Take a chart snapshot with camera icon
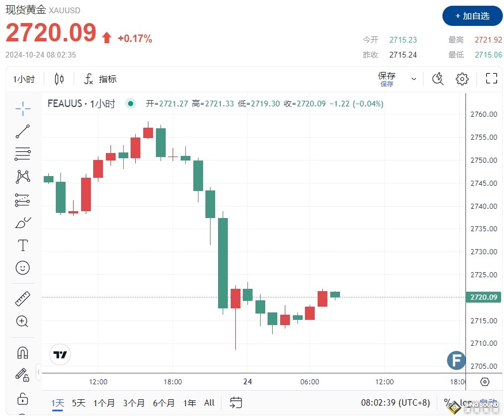This screenshot has width=504, height=420. [x=438, y=79]
